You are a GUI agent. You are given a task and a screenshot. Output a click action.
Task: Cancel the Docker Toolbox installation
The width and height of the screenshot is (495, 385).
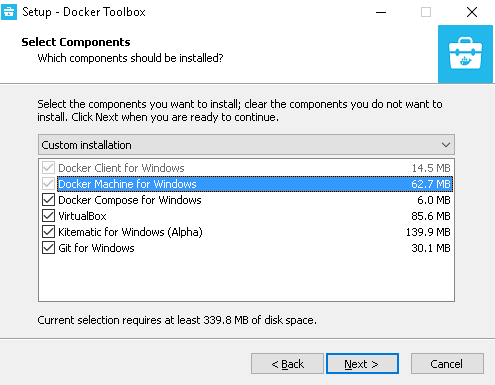[x=447, y=364]
